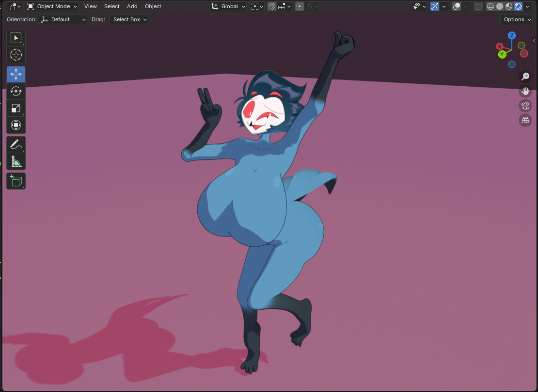Screen dimensions: 538x392
Task: Select the Rotate tool
Action: [x=16, y=91]
